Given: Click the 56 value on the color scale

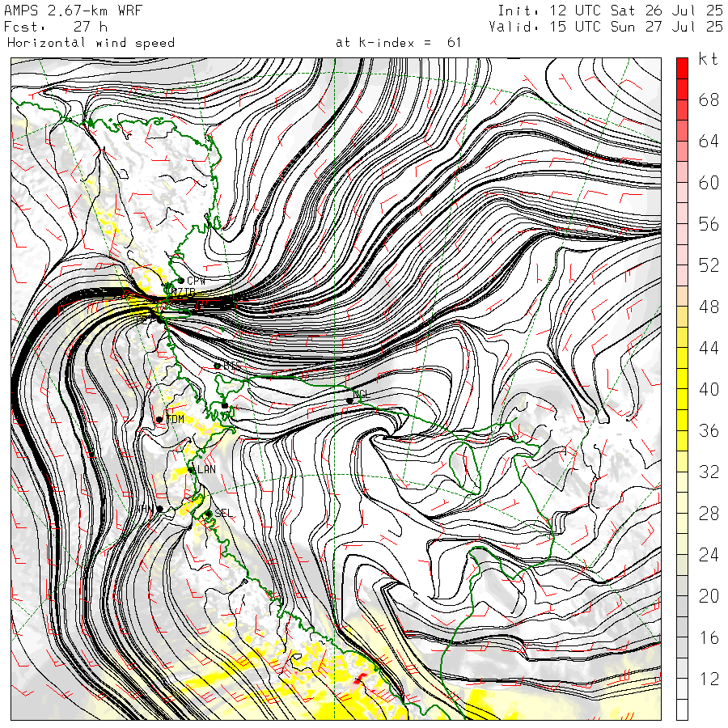Looking at the screenshot, I should coord(709,224).
